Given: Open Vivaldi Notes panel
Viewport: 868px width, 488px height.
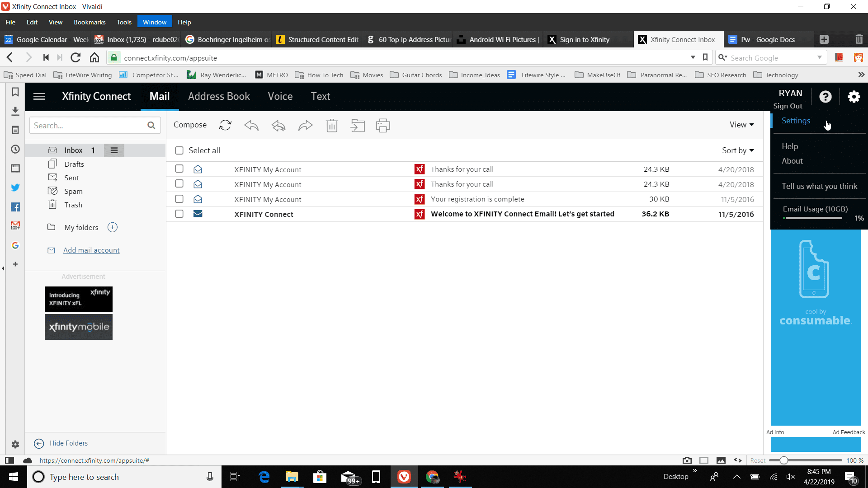Looking at the screenshot, I should (15, 130).
